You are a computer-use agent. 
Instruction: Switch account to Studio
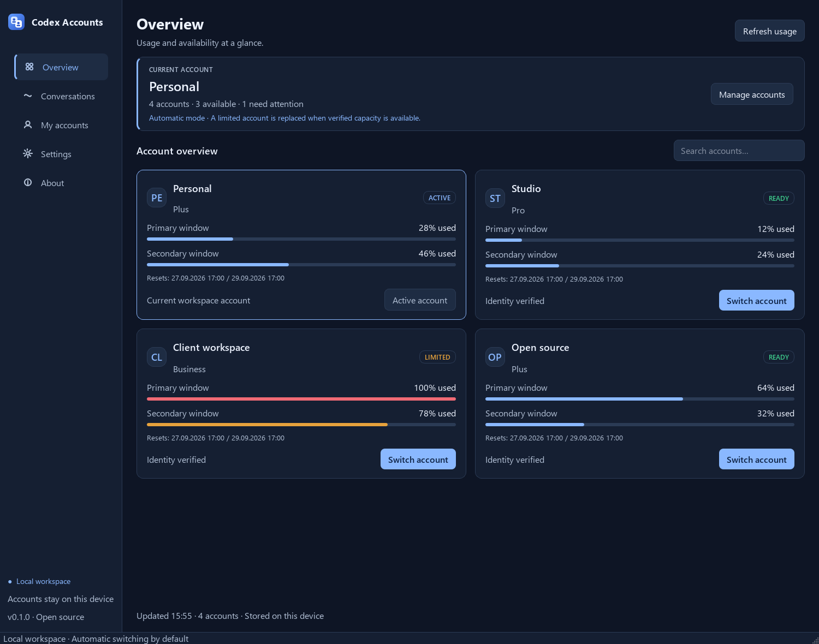tap(756, 301)
